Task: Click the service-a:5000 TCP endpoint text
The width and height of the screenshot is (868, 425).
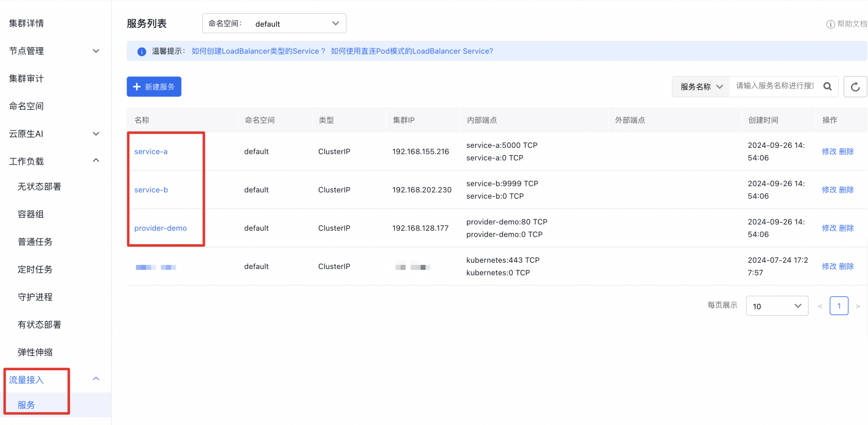Action: click(502, 145)
